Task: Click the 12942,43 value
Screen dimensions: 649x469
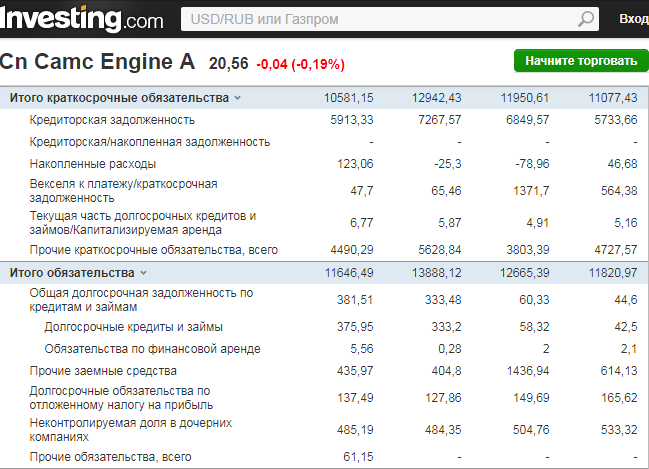Action: pyautogui.click(x=436, y=98)
